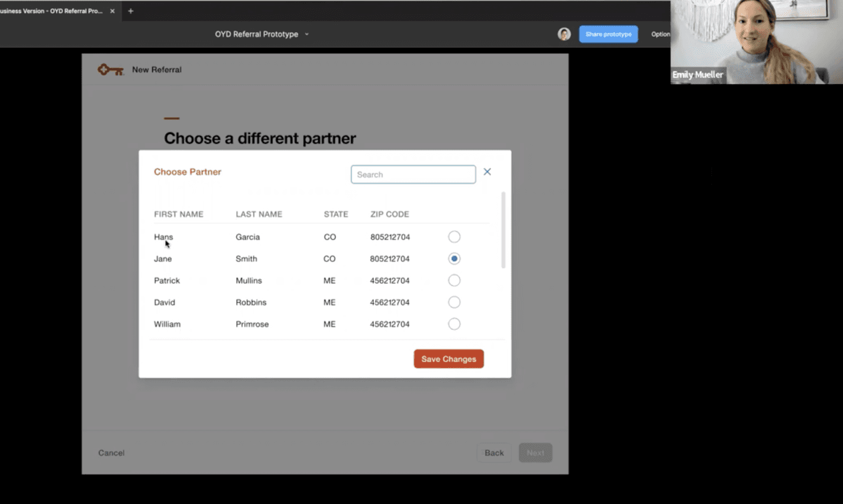Viewport: 843px width, 504px height.
Task: Click the Search field in the modal
Action: (413, 174)
